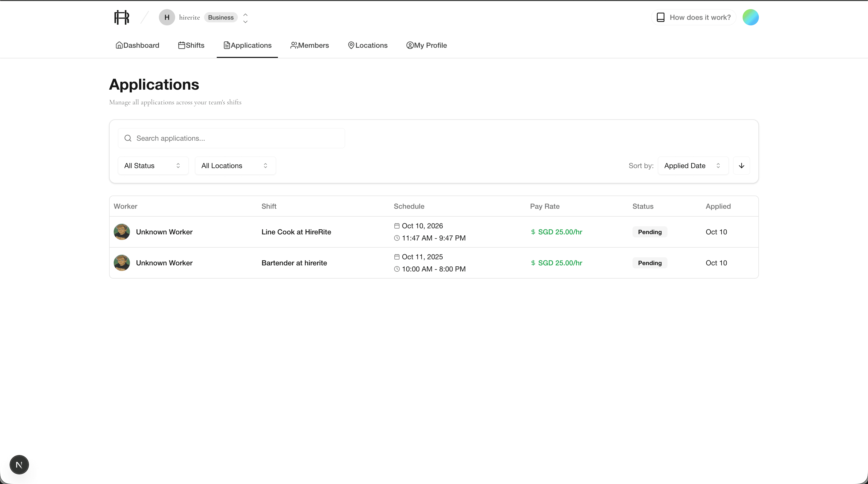Image resolution: width=868 pixels, height=484 pixels.
Task: Click the Line Cook worker avatar
Action: point(122,232)
